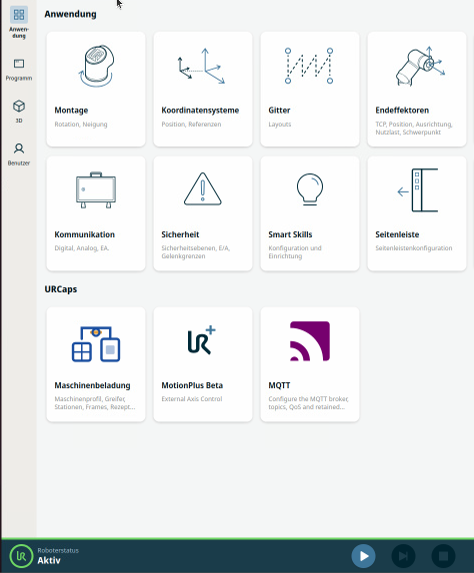Click 'Konfiguration und Einrichtung' text
Image resolution: width=474 pixels, height=573 pixels.
coord(295,252)
